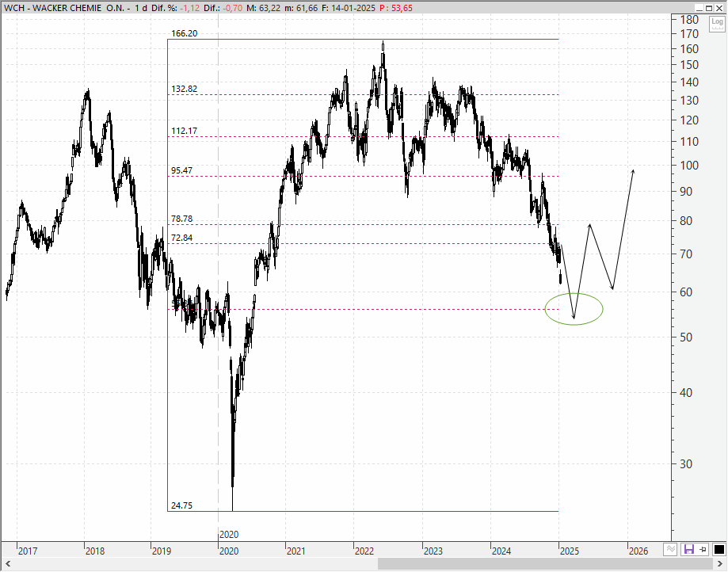This screenshot has width=728, height=572.
Task: Open the black color swatch
Action: pyautogui.click(x=718, y=550)
